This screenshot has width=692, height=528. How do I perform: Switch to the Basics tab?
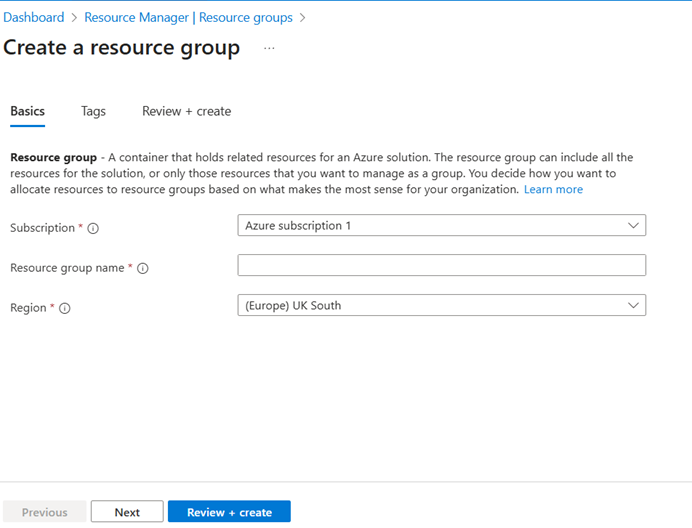pyautogui.click(x=27, y=111)
